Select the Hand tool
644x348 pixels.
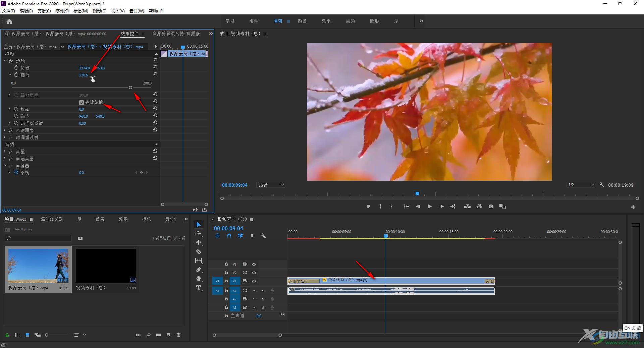[199, 279]
